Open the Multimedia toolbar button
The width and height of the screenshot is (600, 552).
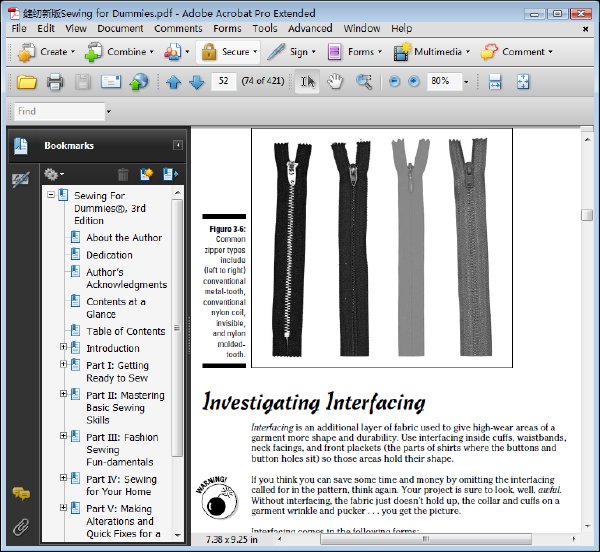pos(432,52)
